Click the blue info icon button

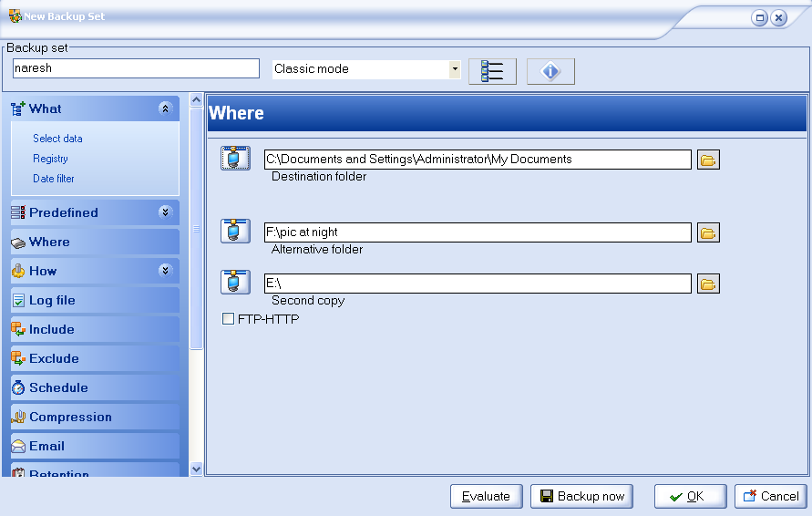(550, 71)
